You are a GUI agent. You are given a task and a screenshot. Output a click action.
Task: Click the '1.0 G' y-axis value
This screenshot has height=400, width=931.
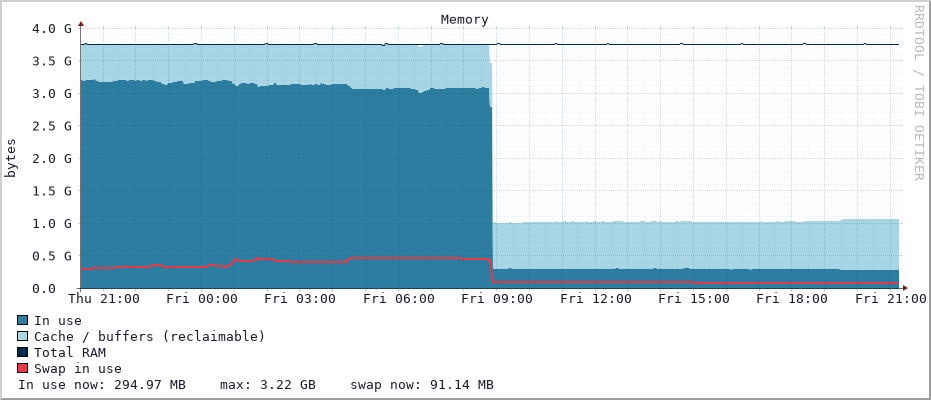click(x=50, y=224)
